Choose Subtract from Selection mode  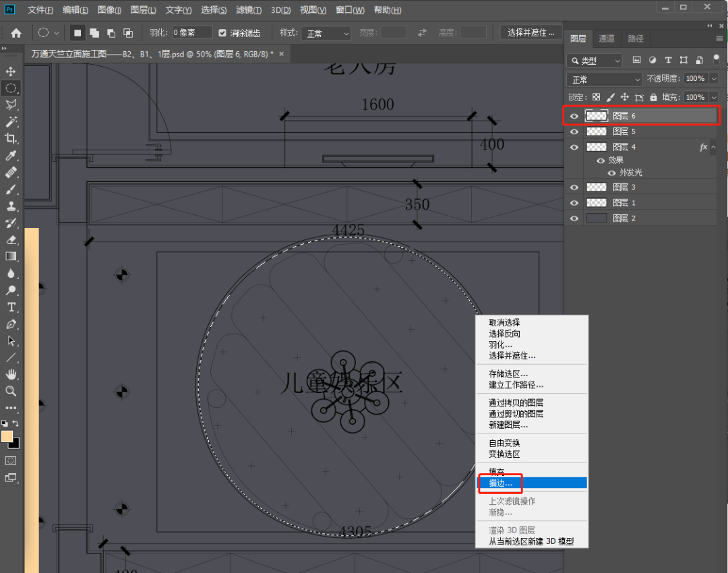click(x=111, y=33)
